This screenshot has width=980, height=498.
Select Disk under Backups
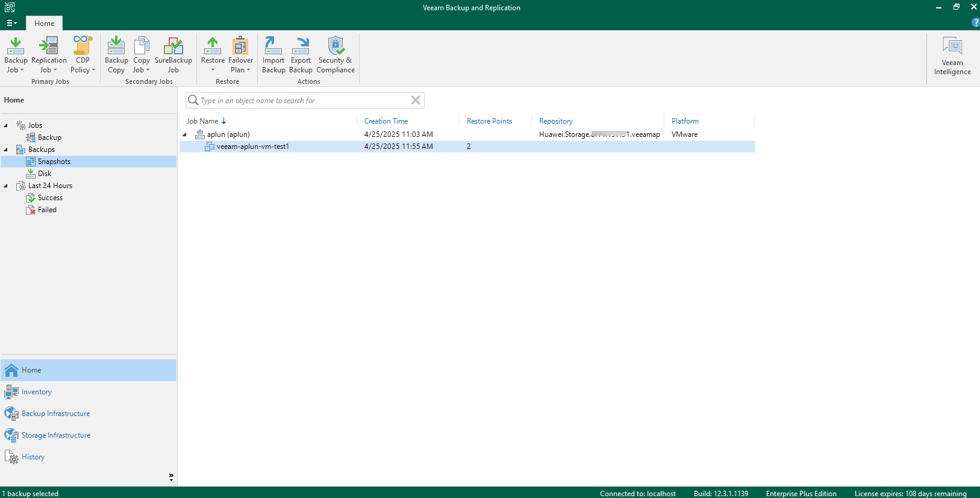[x=44, y=174]
